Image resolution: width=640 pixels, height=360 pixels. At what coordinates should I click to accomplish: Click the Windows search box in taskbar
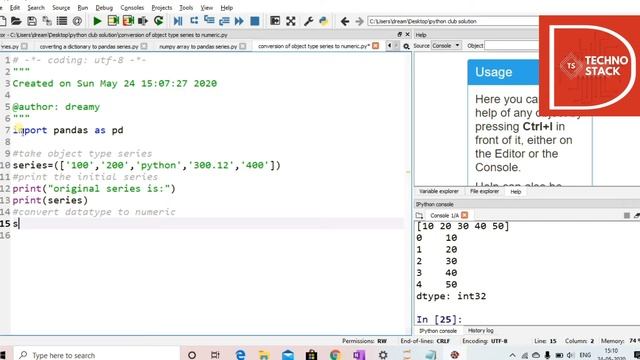97,355
